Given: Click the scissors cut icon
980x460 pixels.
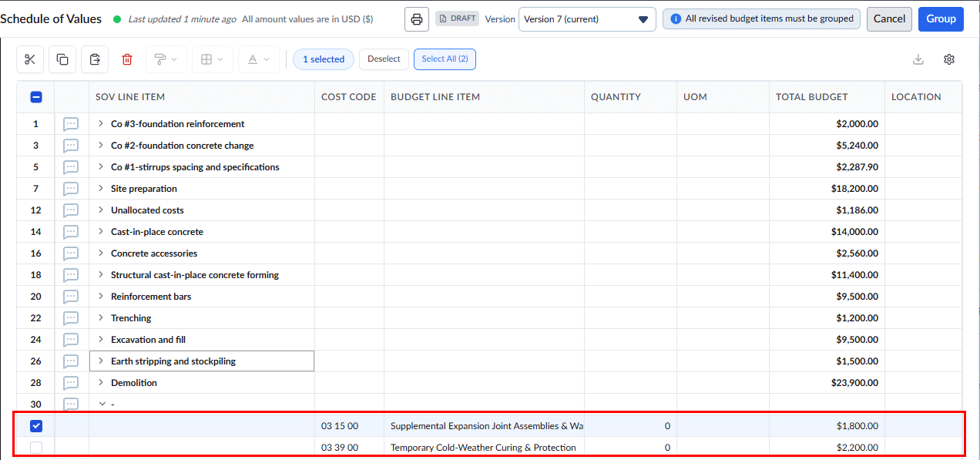Looking at the screenshot, I should 30,59.
